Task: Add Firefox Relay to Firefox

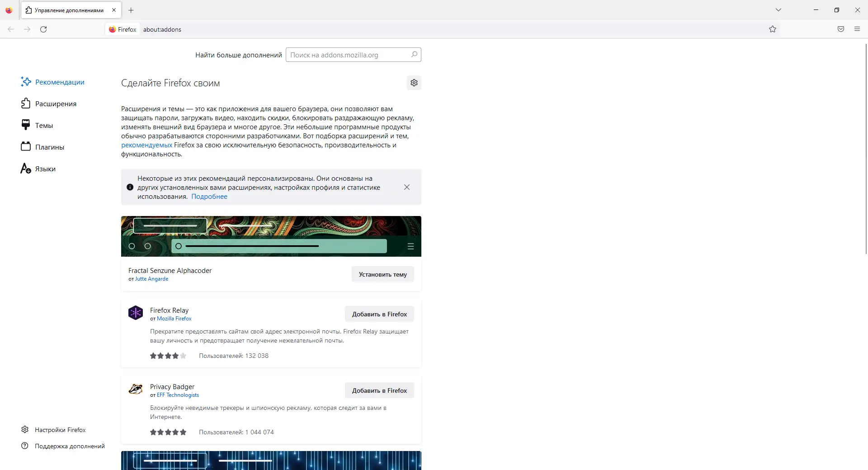Action: (x=379, y=314)
